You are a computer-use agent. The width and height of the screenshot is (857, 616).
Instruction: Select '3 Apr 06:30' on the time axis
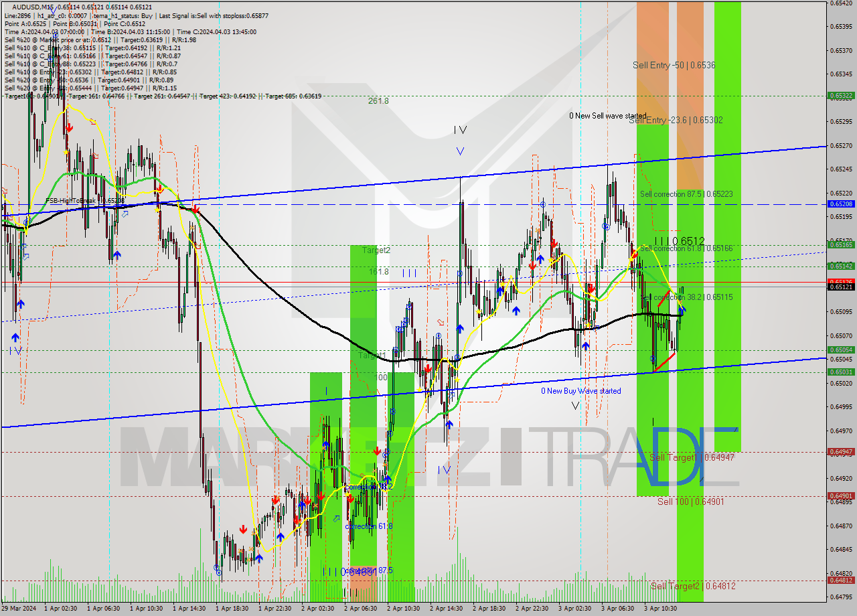(x=618, y=609)
